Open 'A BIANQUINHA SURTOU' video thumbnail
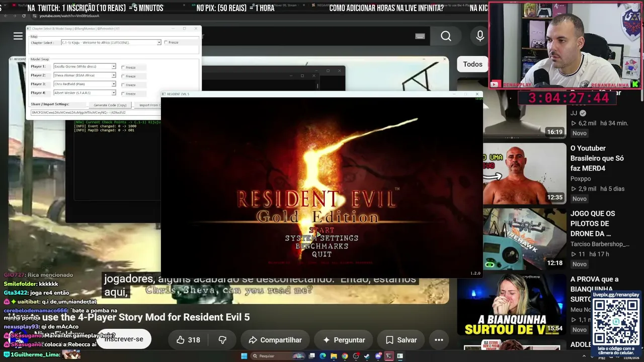This screenshot has height=362, width=644. pyautogui.click(x=511, y=305)
